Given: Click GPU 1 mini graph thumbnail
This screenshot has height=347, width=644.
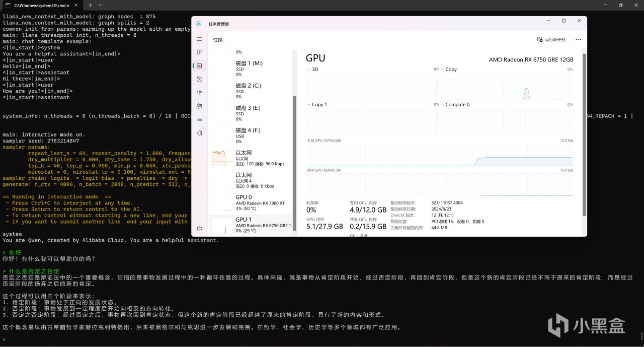Looking at the screenshot, I should pos(221,225).
